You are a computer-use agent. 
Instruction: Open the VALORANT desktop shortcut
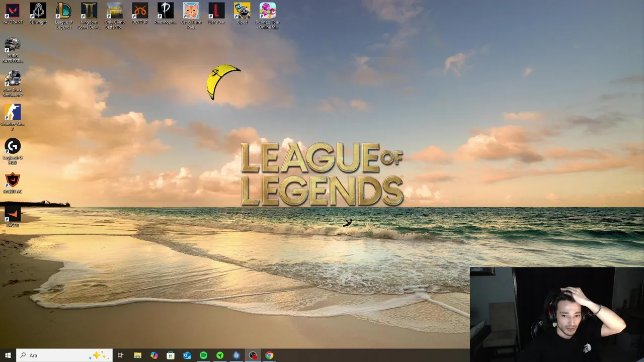[x=13, y=14]
